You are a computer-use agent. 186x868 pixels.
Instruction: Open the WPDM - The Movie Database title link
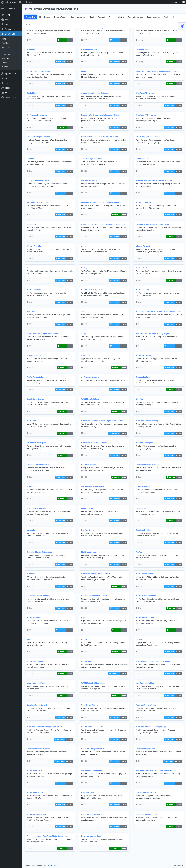pos(38,71)
